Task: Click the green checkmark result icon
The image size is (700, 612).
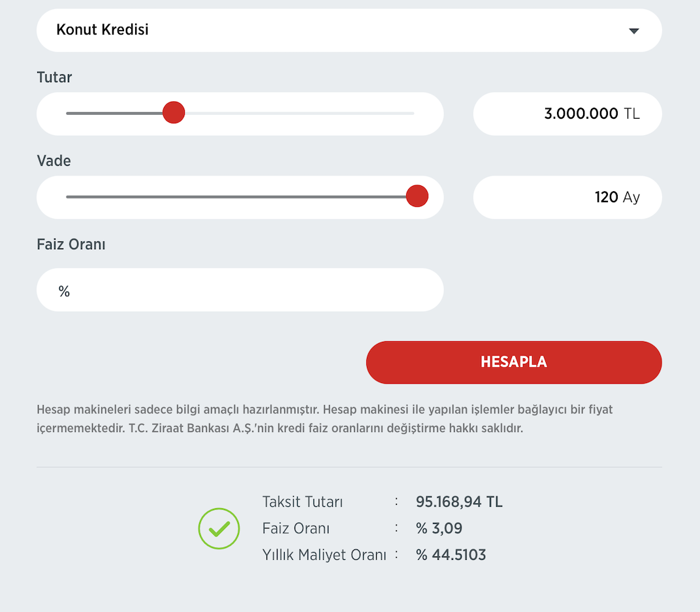Action: point(219,528)
